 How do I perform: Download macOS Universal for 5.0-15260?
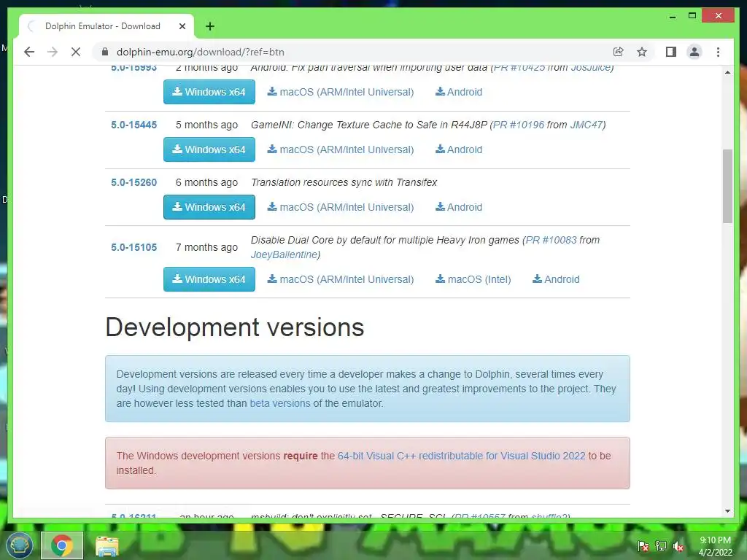[341, 207]
